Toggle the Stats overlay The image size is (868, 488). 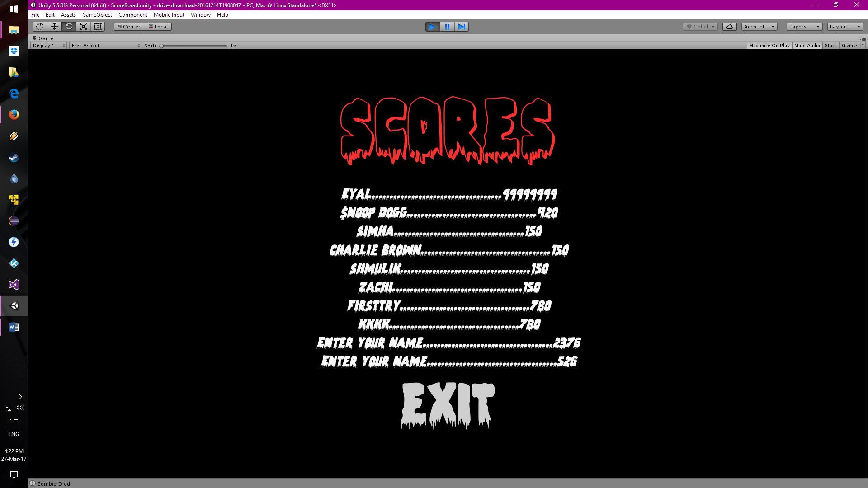tap(830, 46)
